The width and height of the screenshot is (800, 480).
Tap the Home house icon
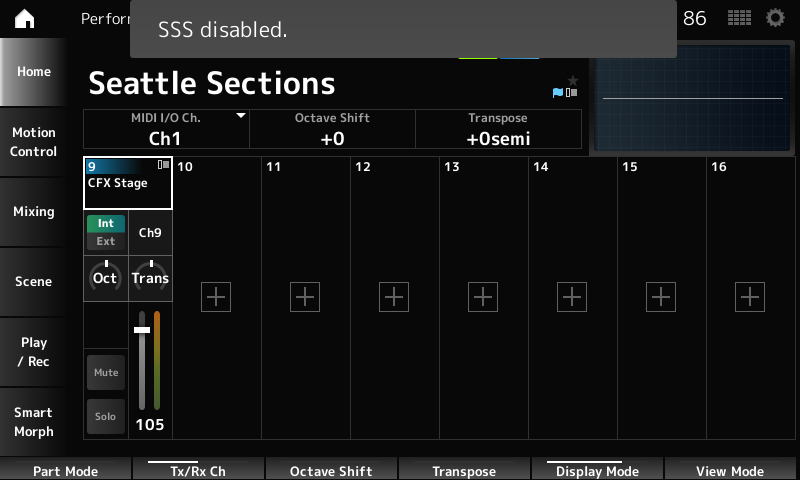pyautogui.click(x=24, y=18)
